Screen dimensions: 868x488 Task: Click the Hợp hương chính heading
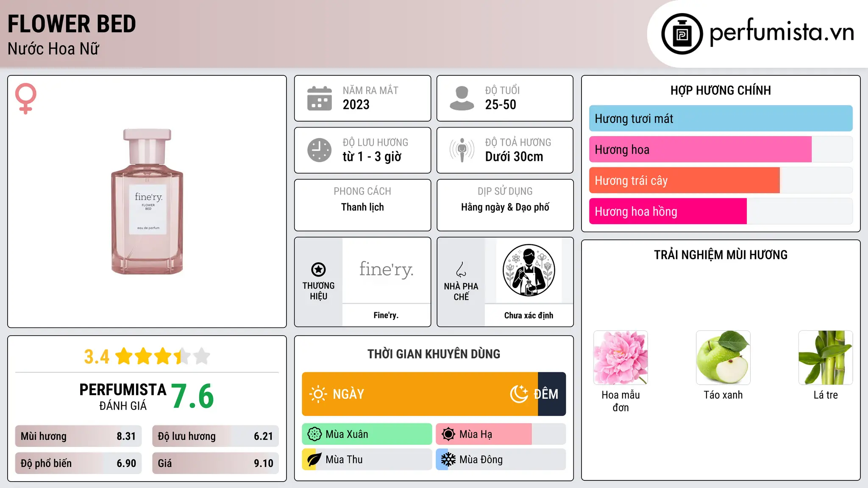click(721, 90)
